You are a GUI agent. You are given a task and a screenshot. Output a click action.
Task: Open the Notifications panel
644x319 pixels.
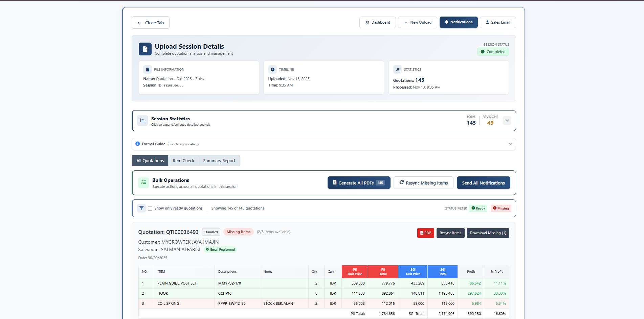(x=459, y=22)
